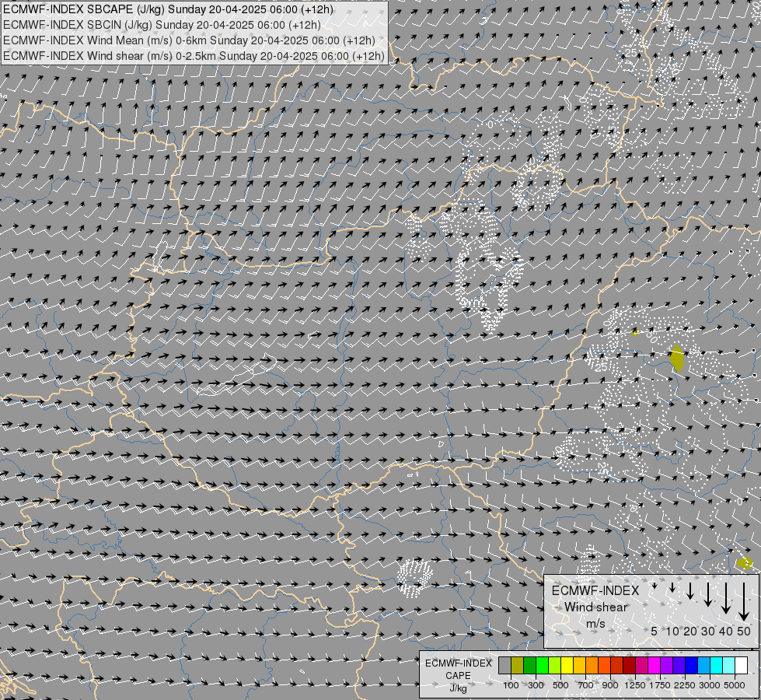761x700 pixels.
Task: Click the '10' wind shear legend label
Action: pyautogui.click(x=672, y=631)
